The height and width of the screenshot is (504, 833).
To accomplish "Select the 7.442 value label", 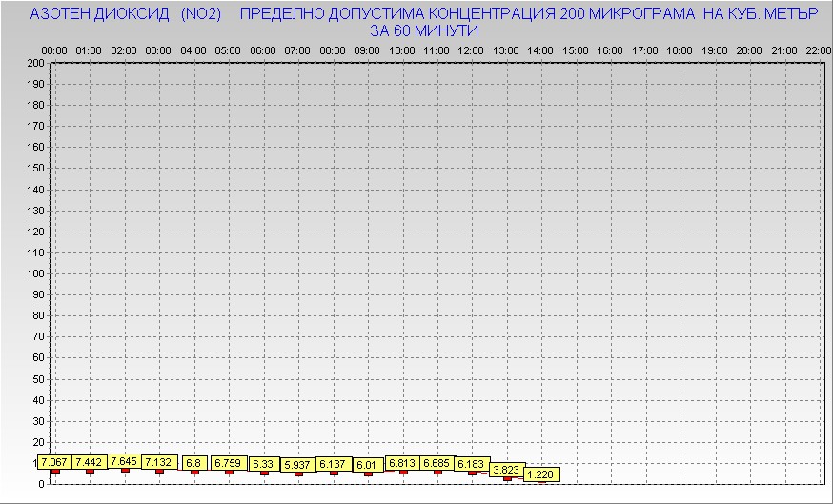I will click(90, 462).
